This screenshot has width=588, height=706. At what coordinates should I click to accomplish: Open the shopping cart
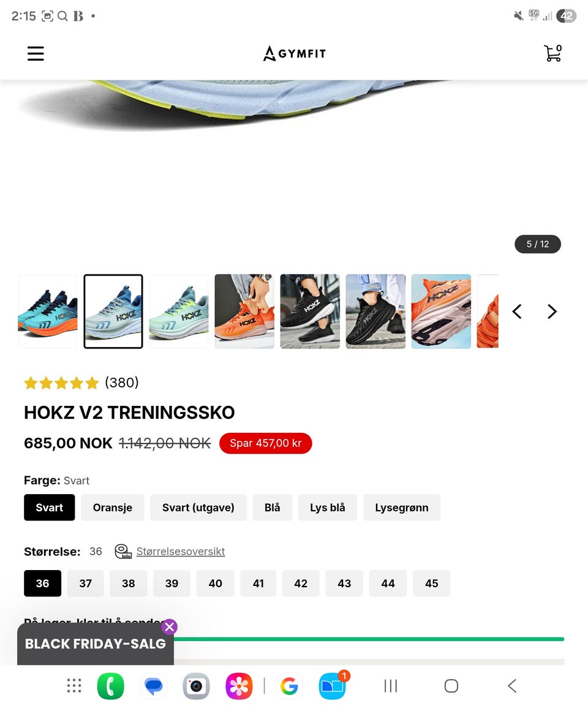point(552,53)
